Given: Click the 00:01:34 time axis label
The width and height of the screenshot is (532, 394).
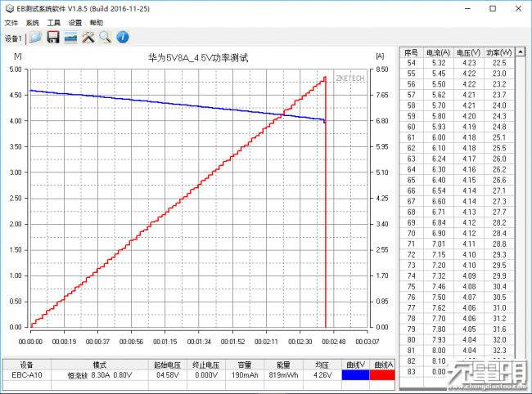Looking at the screenshot, I should (x=199, y=342).
